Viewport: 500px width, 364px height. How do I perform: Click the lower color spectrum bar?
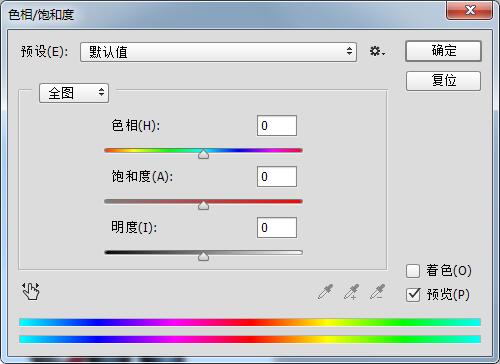pyautogui.click(x=250, y=339)
